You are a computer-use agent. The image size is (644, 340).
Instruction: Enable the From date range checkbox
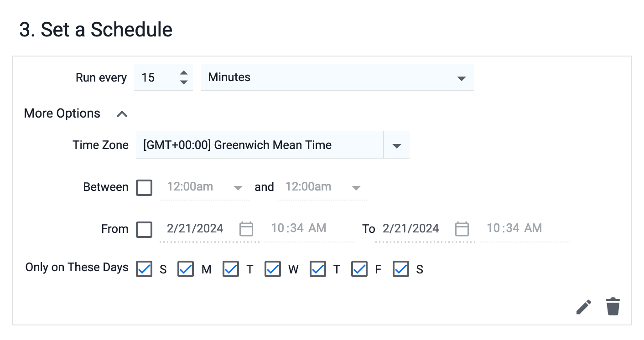[144, 229]
